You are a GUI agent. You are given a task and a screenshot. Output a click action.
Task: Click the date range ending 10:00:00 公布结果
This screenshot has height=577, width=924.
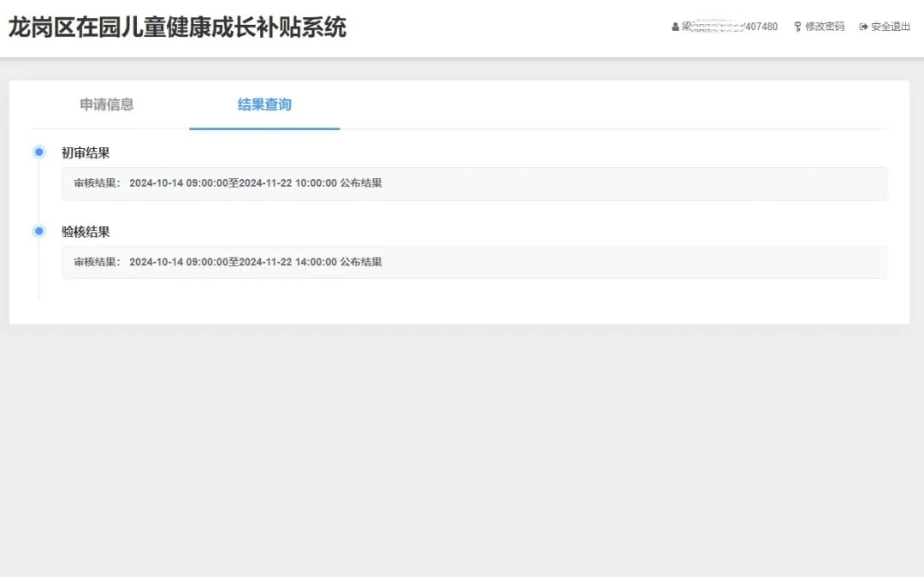[255, 183]
